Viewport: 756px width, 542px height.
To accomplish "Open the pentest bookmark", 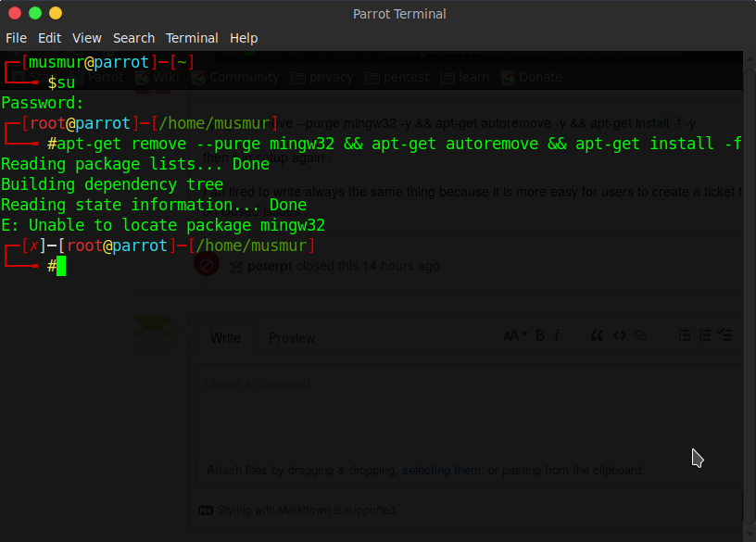I will tap(406, 77).
